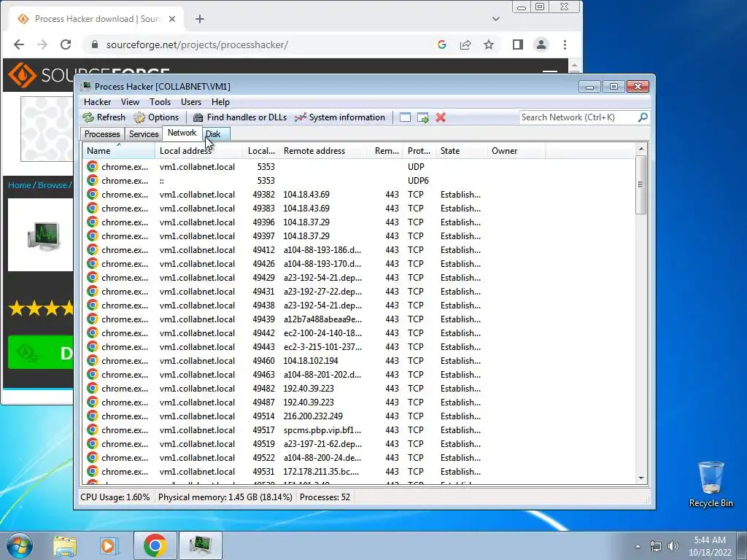
Task: Click the network list scroll down arrow
Action: click(641, 478)
